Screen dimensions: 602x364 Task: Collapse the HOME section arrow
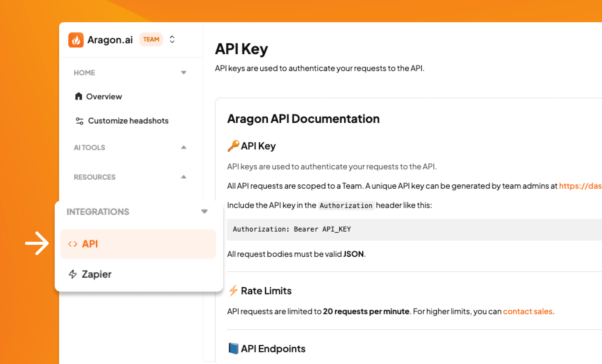pos(184,73)
